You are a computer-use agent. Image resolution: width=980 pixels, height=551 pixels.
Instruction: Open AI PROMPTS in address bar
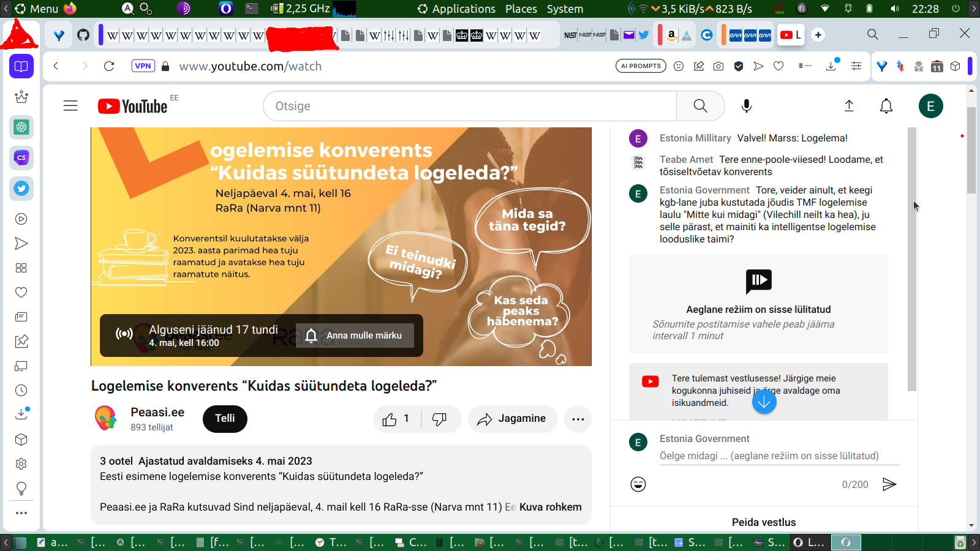[x=641, y=66]
